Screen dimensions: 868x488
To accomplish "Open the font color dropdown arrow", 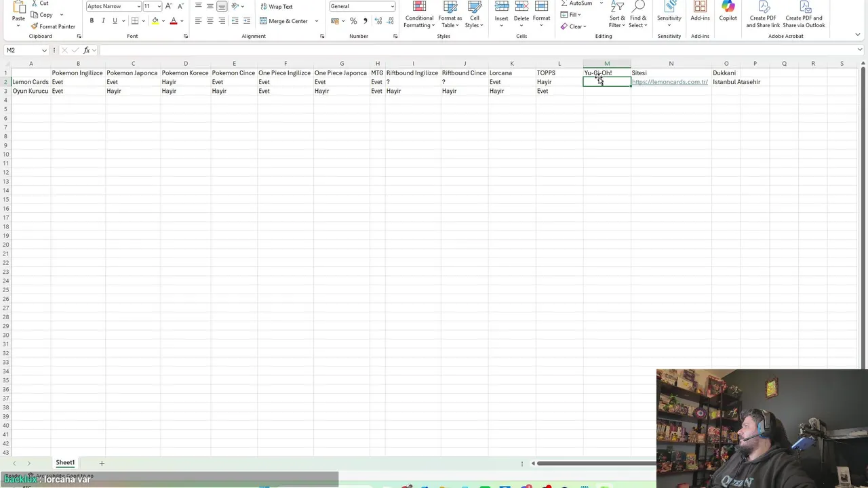I will 182,21.
